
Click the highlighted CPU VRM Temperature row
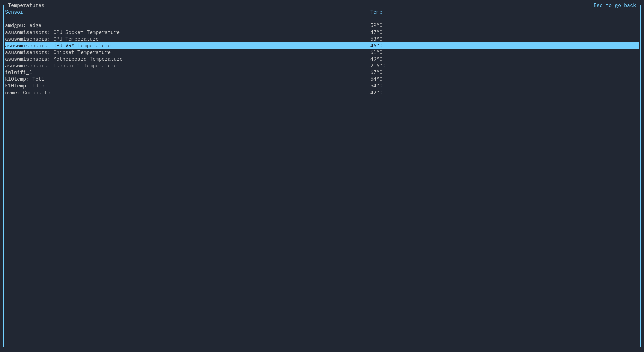(x=58, y=46)
